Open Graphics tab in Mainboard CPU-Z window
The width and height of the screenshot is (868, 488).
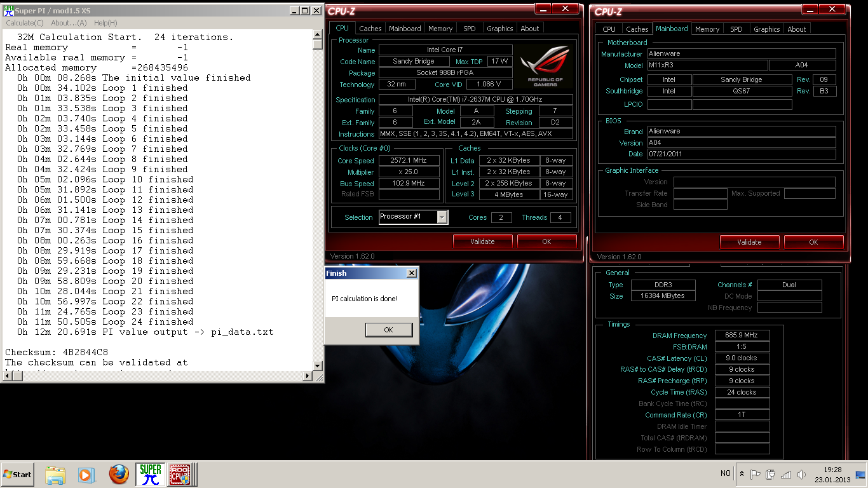[766, 29]
